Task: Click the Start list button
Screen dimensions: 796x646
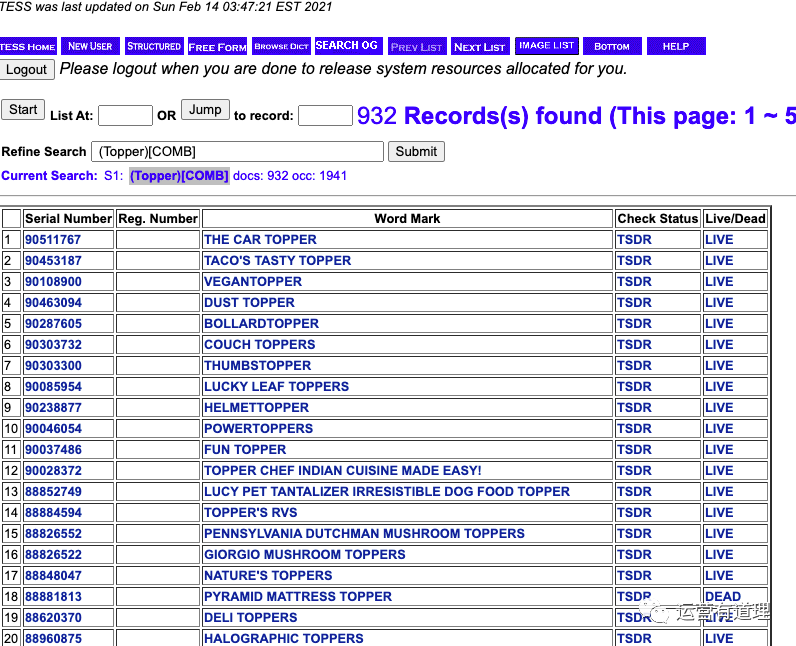Action: pyautogui.click(x=23, y=110)
